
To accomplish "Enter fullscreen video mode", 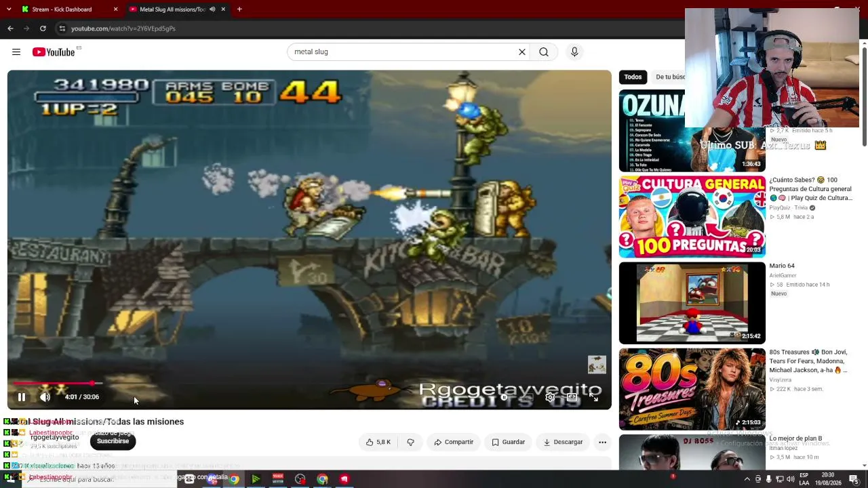I will (x=593, y=397).
